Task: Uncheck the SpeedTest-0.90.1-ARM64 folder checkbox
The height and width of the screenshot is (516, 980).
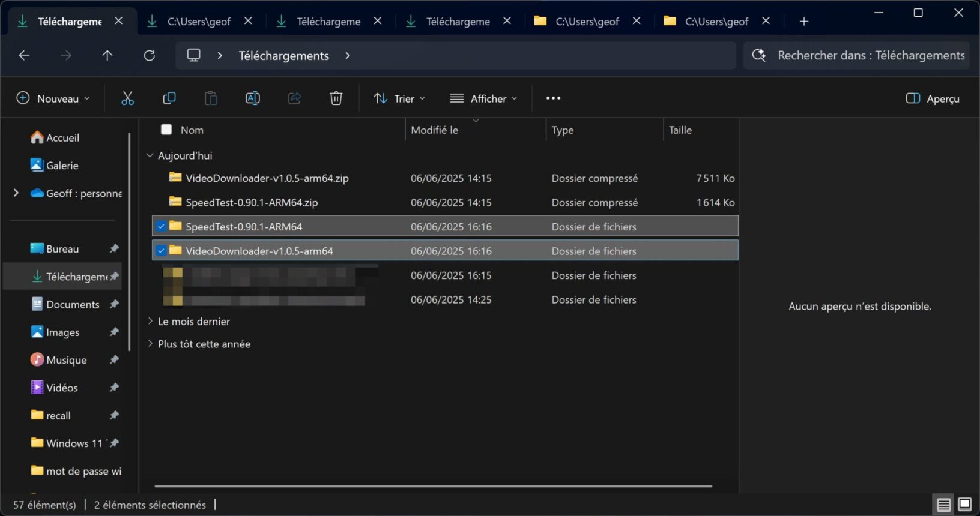Action: (161, 227)
